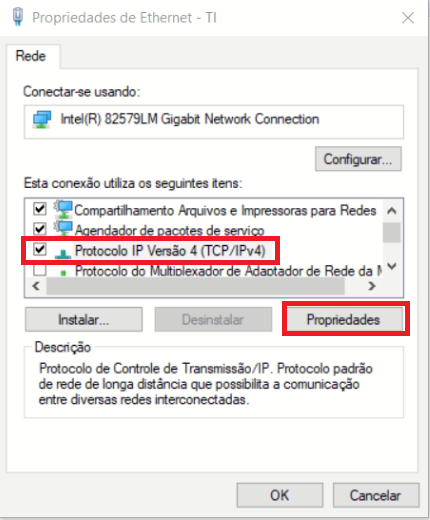Viewport: 430px width, 520px height.
Task: Click the Protocolo do Multiplexador item icon
Action: 63,272
